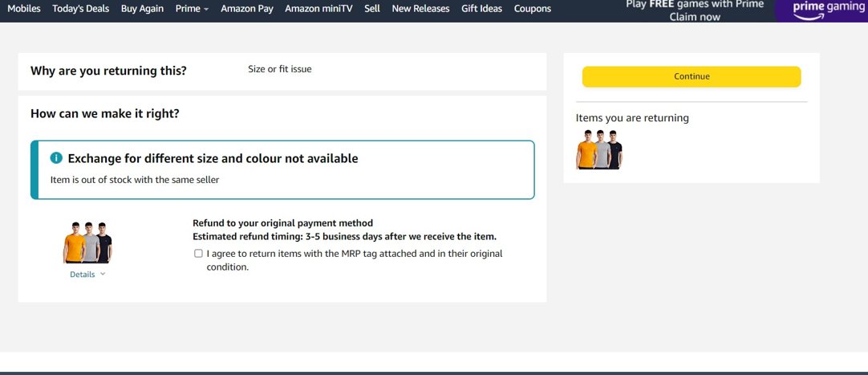Click thumbnail under Items you are returning
The width and height of the screenshot is (868, 375).
599,149
